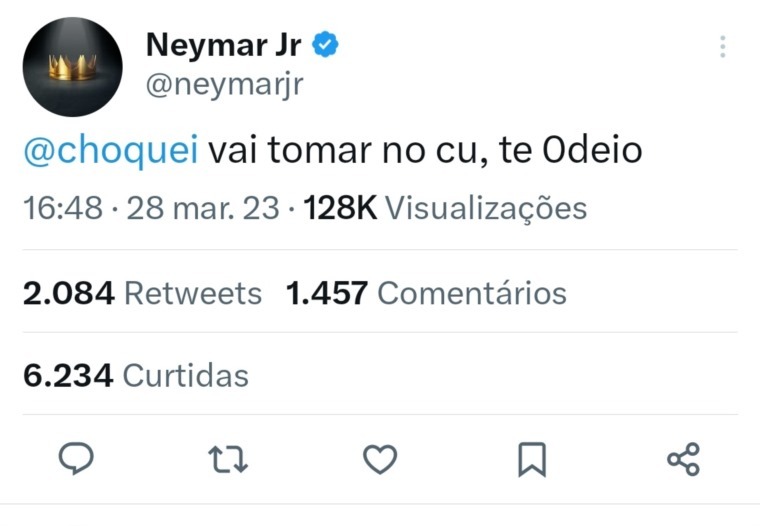The height and width of the screenshot is (526, 760).
Task: Open the crown profile picture
Action: 73,67
